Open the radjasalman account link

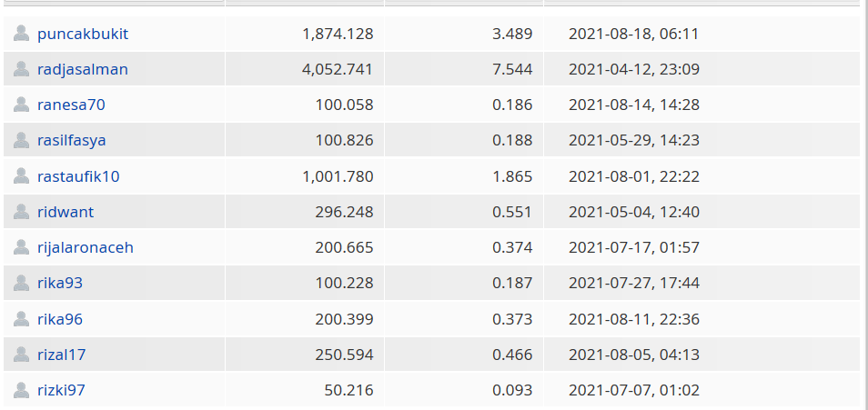tap(83, 69)
